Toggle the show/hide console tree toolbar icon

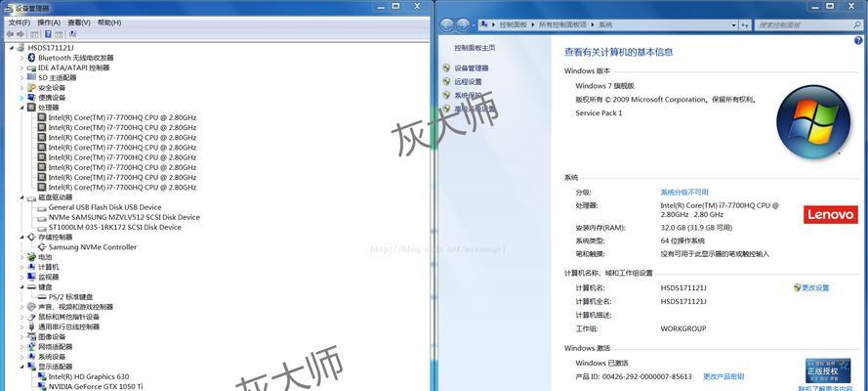coord(34,34)
